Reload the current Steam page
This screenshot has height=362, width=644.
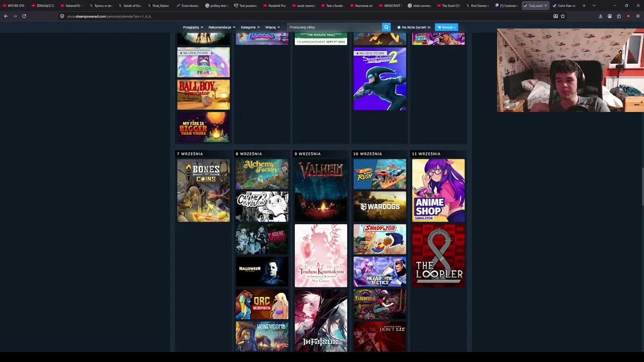pos(24,16)
